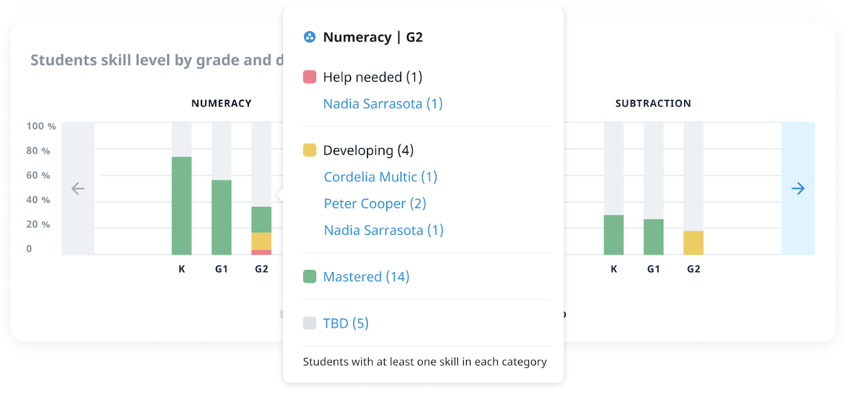The width and height of the screenshot is (868, 404).
Task: Open Nadia Sarrasota under Help needed
Action: pyautogui.click(x=382, y=104)
